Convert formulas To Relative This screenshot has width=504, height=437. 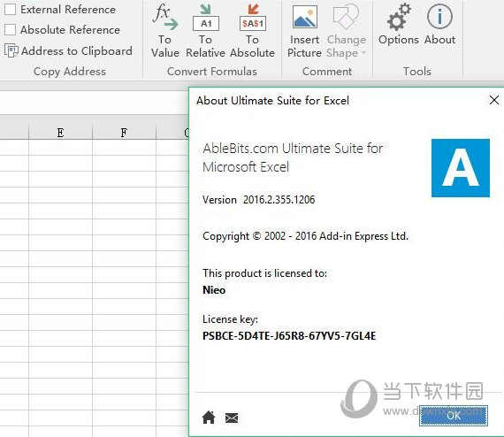[205, 31]
